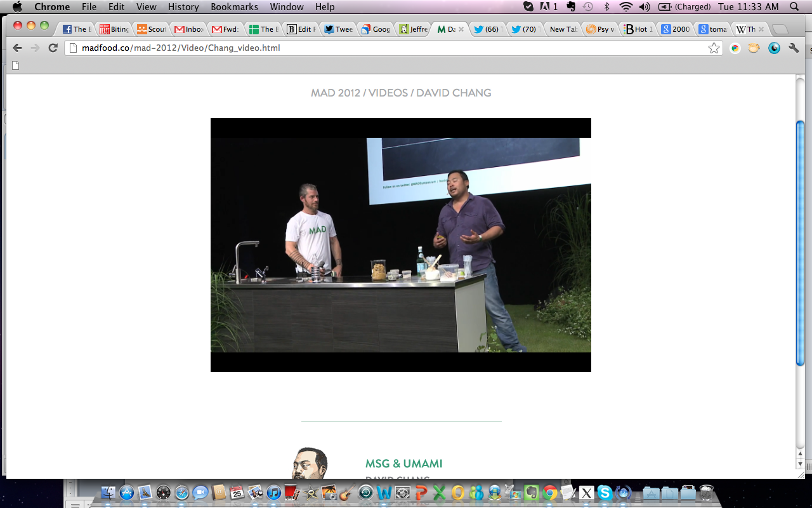The width and height of the screenshot is (812, 508).
Task: Open the Spotlight search magnifier
Action: point(794,7)
